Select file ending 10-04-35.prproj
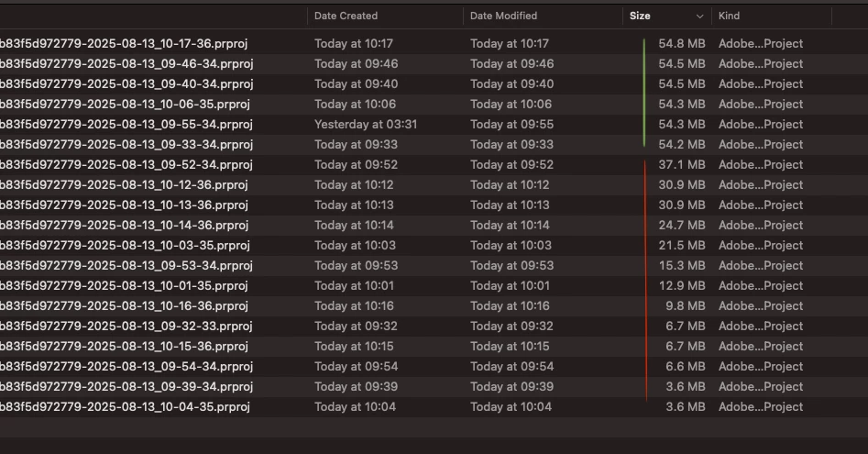 (x=125, y=407)
